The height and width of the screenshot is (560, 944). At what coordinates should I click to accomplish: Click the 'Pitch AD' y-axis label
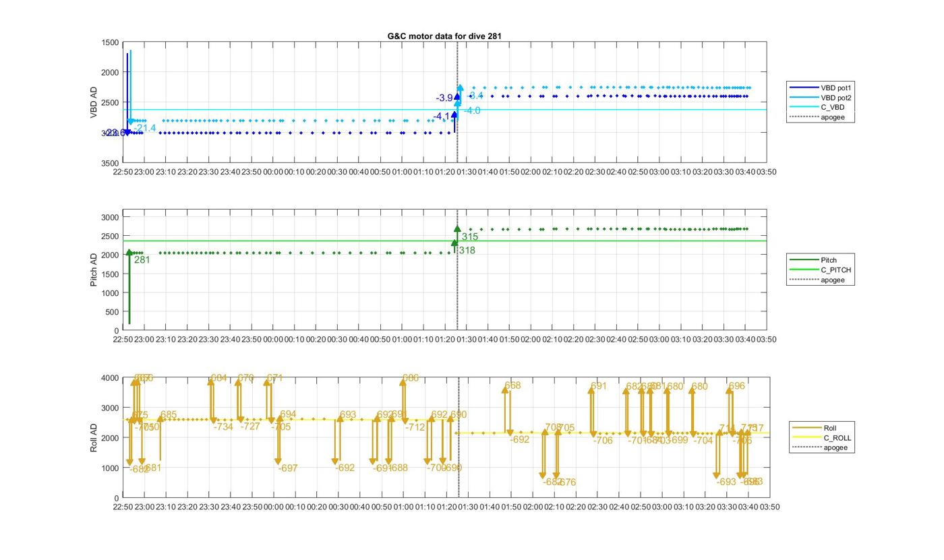coord(94,270)
